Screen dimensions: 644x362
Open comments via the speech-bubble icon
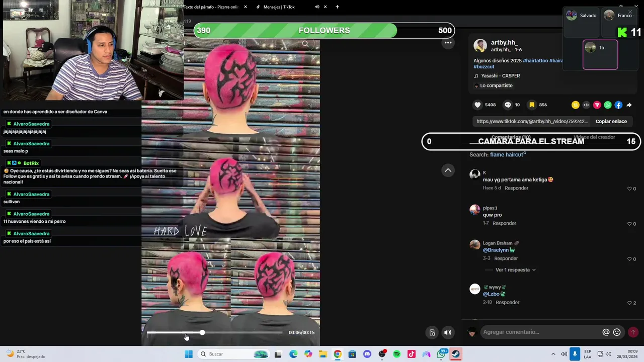508,105
